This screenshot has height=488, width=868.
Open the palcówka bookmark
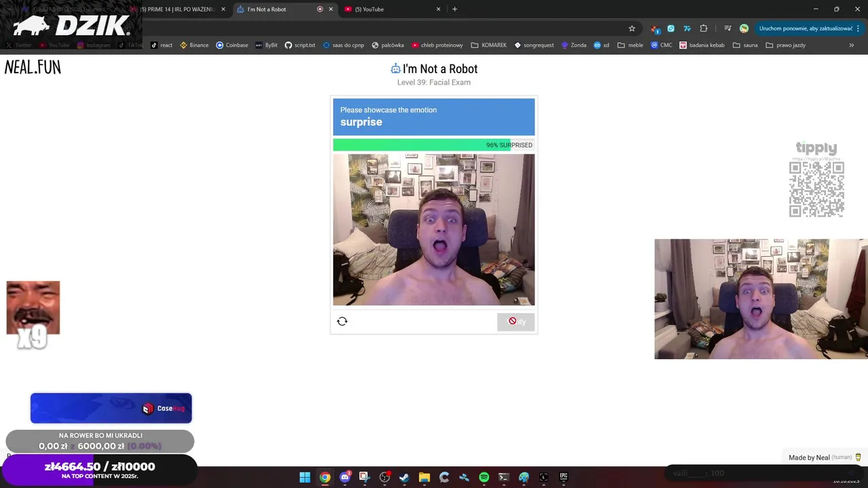pos(388,45)
